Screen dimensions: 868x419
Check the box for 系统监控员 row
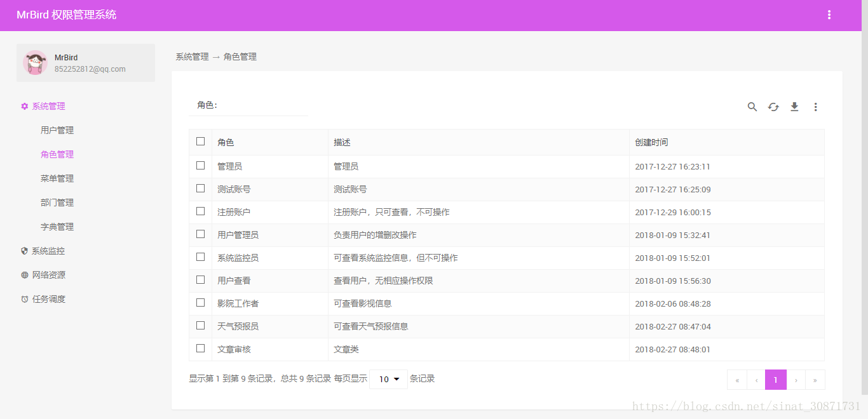[200, 256]
